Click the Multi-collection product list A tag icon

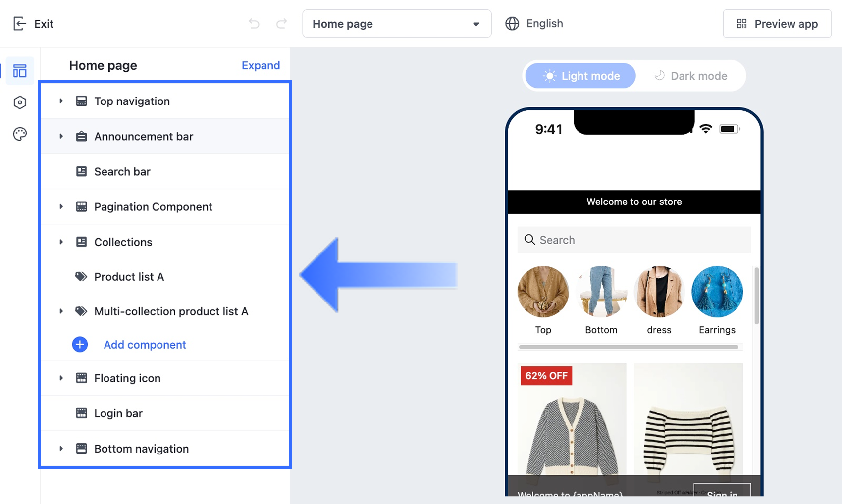coord(81,311)
